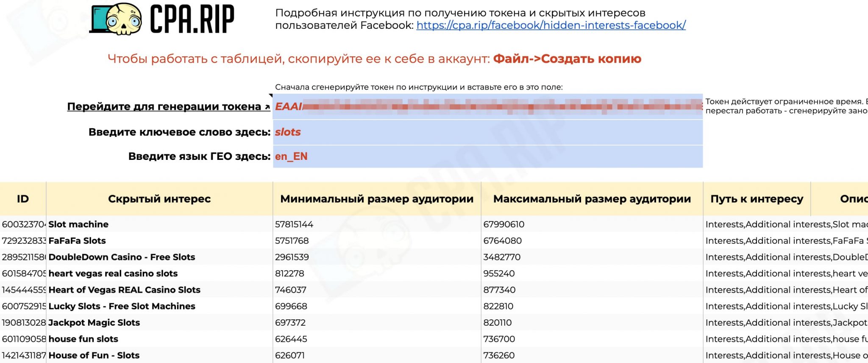Select the Jackpot Magic Slots cell
Image resolution: width=868 pixels, height=363 pixels.
[159, 323]
